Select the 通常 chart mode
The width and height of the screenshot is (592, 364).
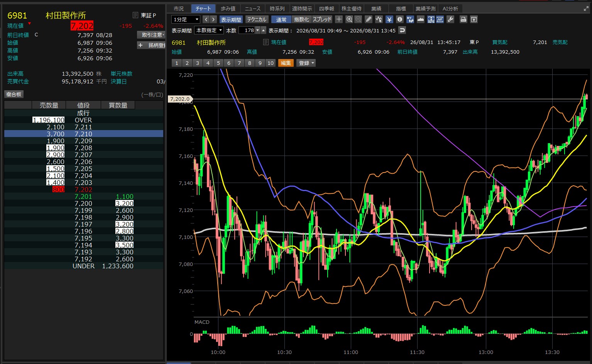[x=281, y=19]
